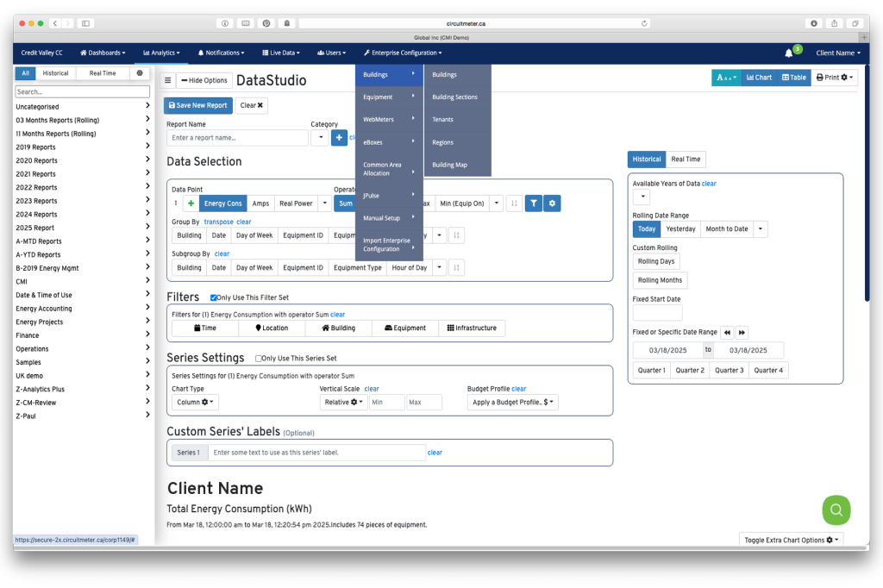Open the Chart Type Column dropdown
The height and width of the screenshot is (588, 883).
195,402
